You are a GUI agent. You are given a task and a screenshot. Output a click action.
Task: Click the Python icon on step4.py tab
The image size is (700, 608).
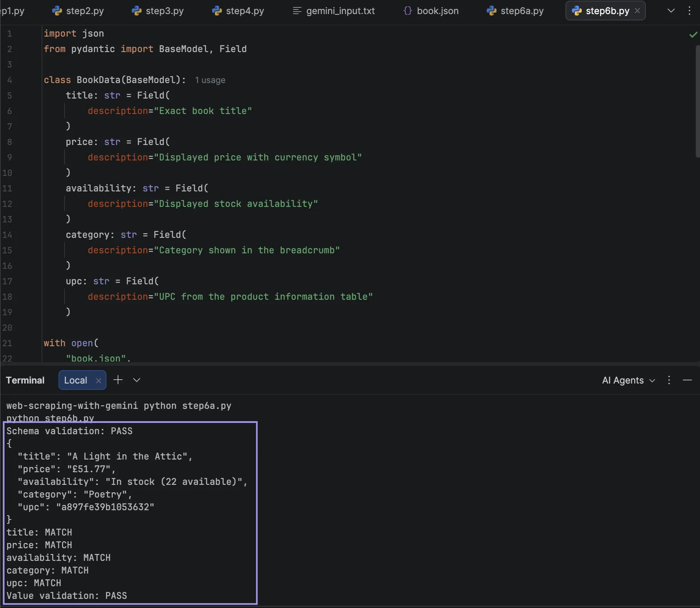tap(217, 11)
